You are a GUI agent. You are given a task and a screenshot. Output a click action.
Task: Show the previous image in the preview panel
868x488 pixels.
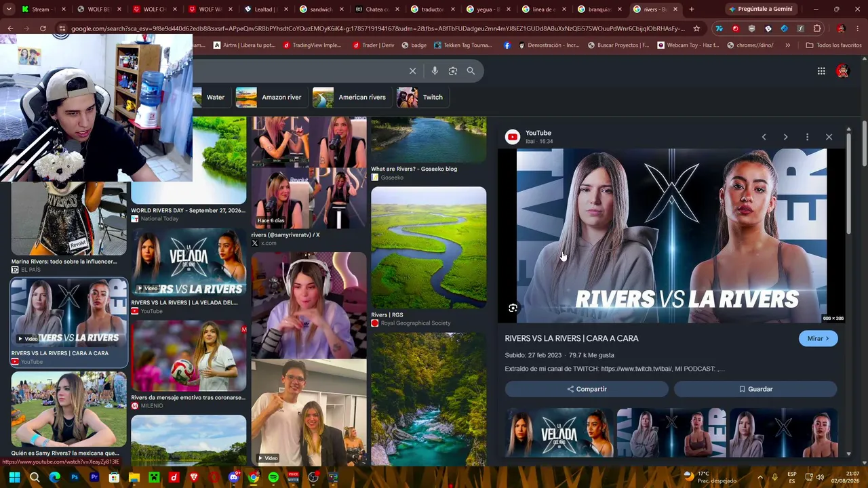pos(764,137)
